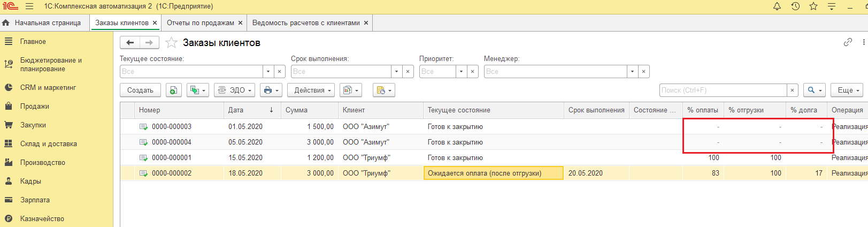
Task: Expand the Текущее состояние filter dropdown
Action: [268, 72]
